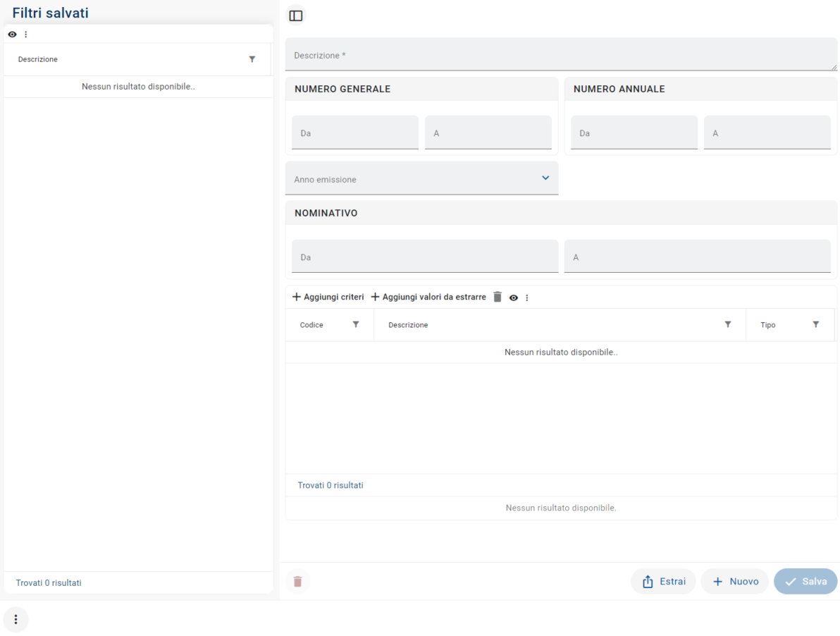Open Filtri salvati more options menu
Image resolution: width=840 pixels, height=636 pixels.
pos(26,35)
